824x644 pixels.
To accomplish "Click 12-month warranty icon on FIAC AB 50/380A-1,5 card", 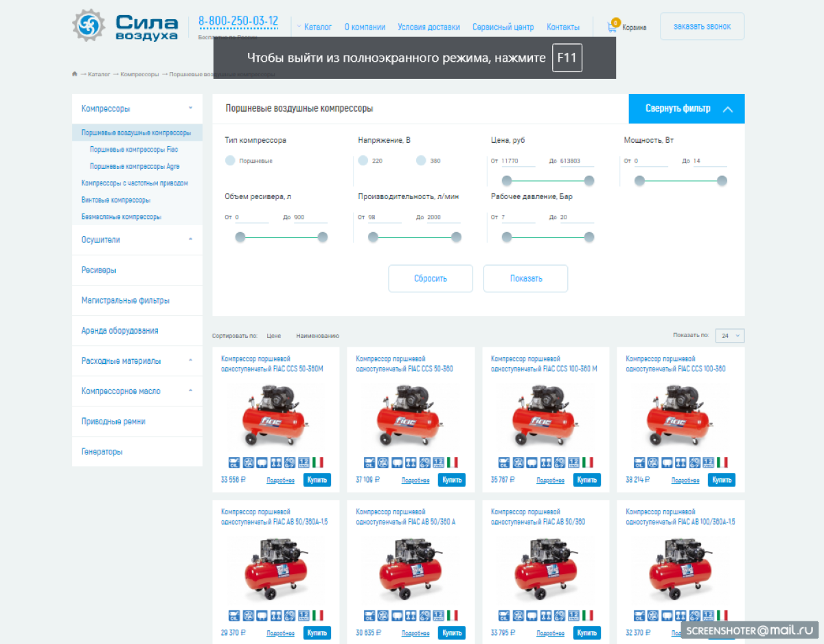I will (x=304, y=616).
